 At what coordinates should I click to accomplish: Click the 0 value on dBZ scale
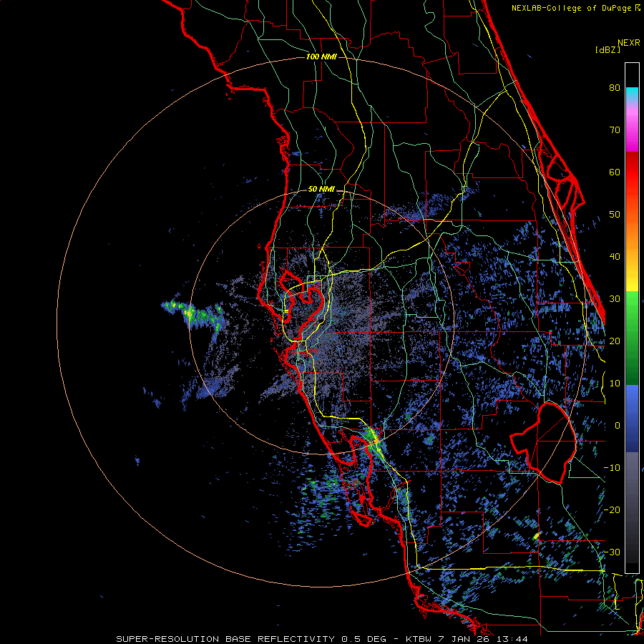click(618, 426)
